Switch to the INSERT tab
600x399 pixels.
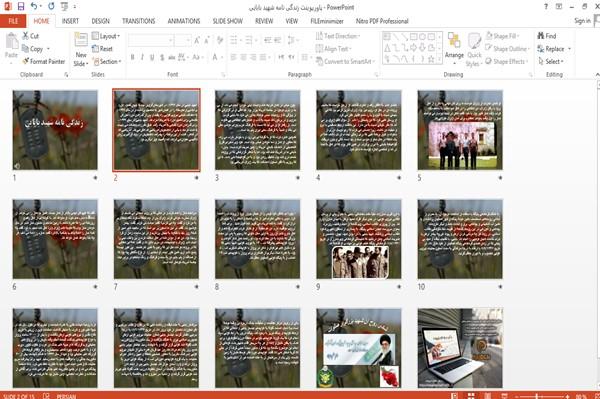pos(70,21)
